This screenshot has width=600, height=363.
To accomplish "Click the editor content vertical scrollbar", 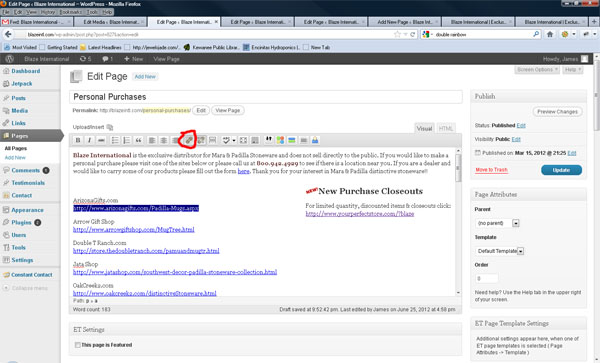I will (x=458, y=222).
